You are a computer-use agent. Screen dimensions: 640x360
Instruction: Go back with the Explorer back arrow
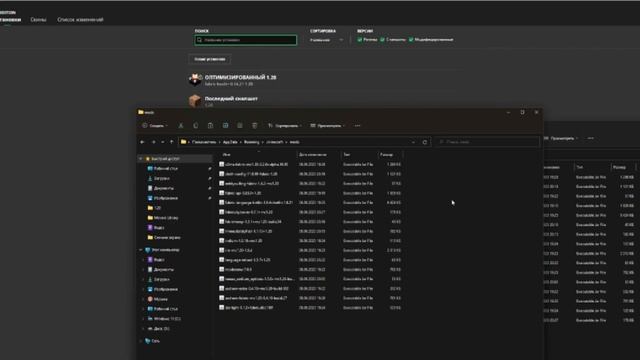[142, 142]
